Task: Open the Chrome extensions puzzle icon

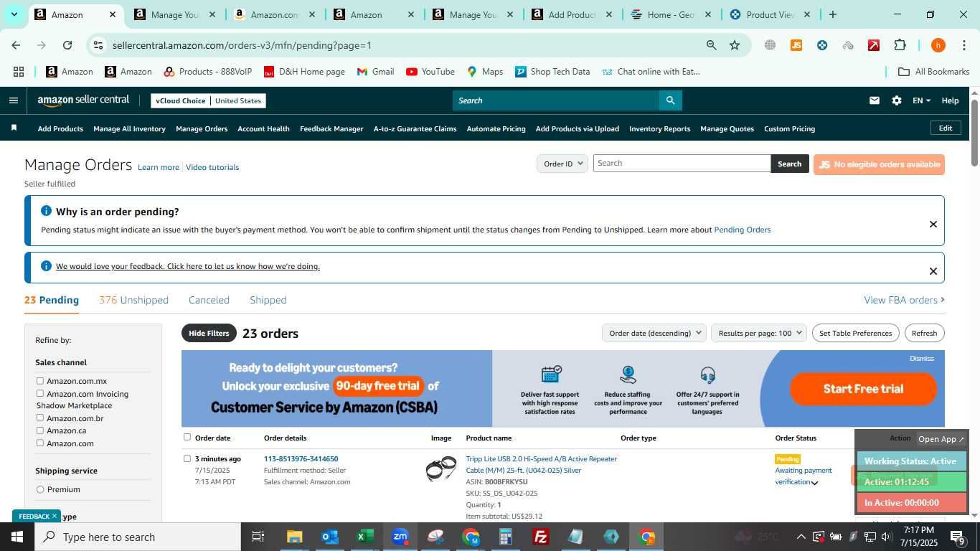Action: [900, 45]
